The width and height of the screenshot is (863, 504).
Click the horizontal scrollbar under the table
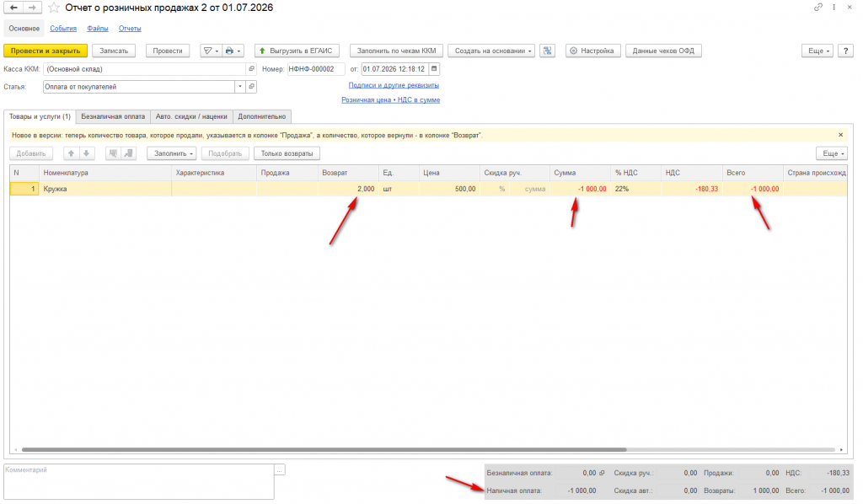click(324, 449)
